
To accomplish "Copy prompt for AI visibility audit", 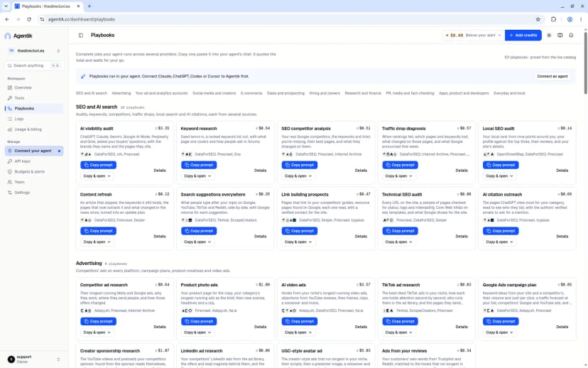I will [98, 165].
